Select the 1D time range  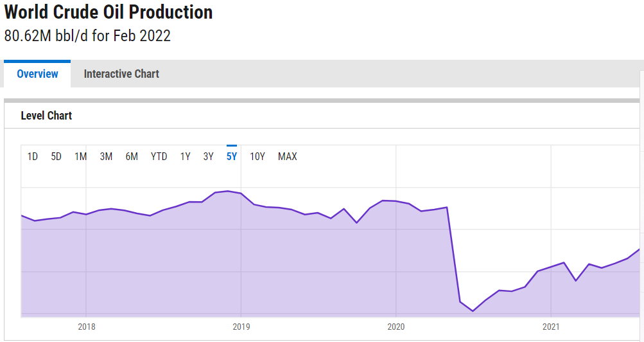point(33,156)
